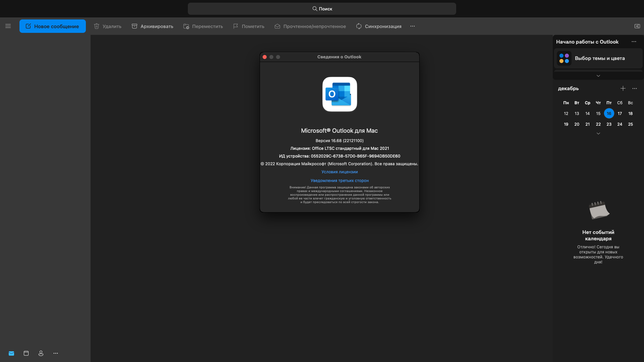644x362 pixels.
Task: Select December 18 in calendar
Action: 631,114
